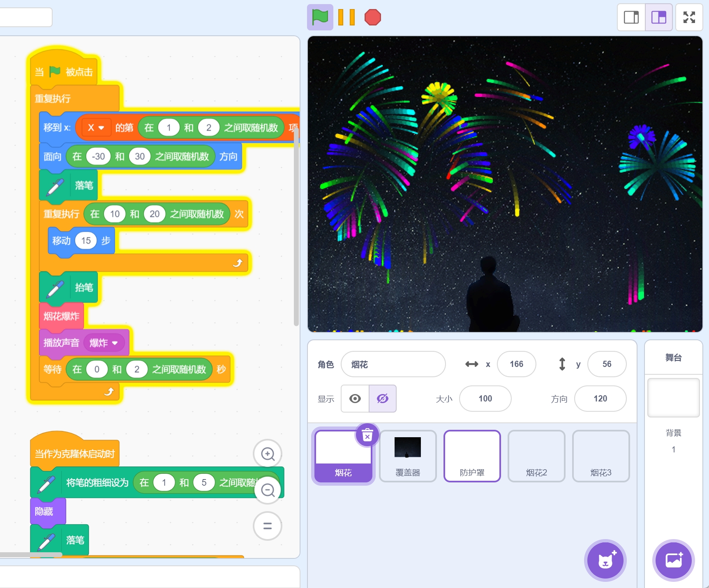Zoom out the code workspace
Viewport: 709px width, 588px height.
[x=268, y=490]
